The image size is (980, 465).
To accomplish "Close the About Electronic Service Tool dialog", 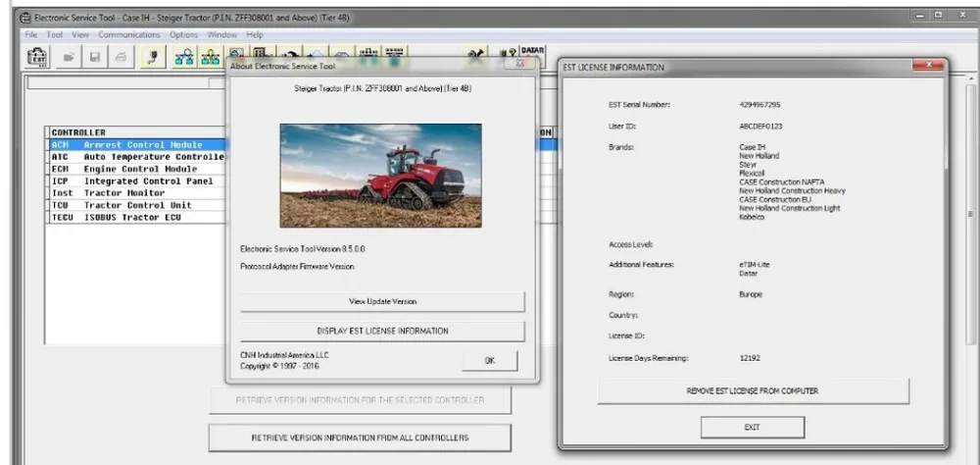I will [x=522, y=63].
